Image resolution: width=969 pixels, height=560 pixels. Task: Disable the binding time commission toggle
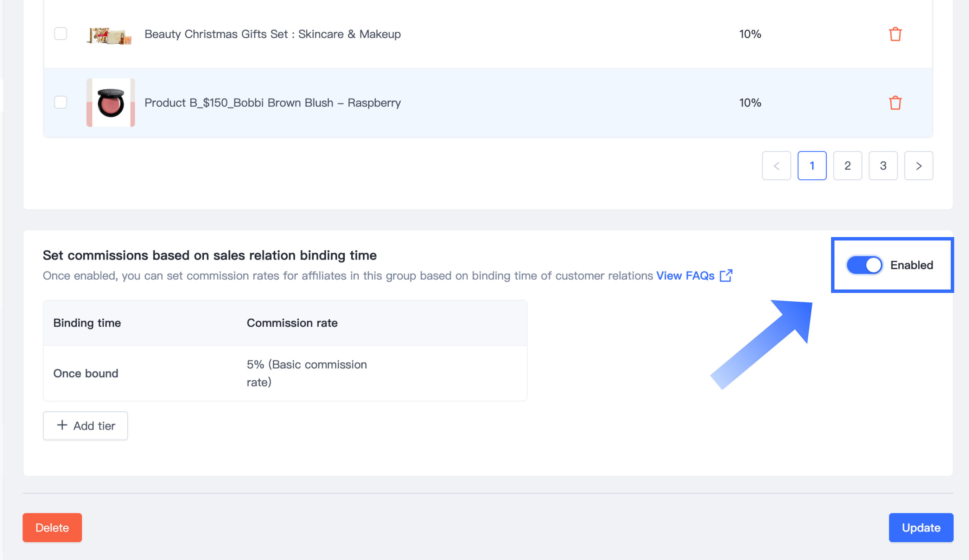tap(864, 265)
